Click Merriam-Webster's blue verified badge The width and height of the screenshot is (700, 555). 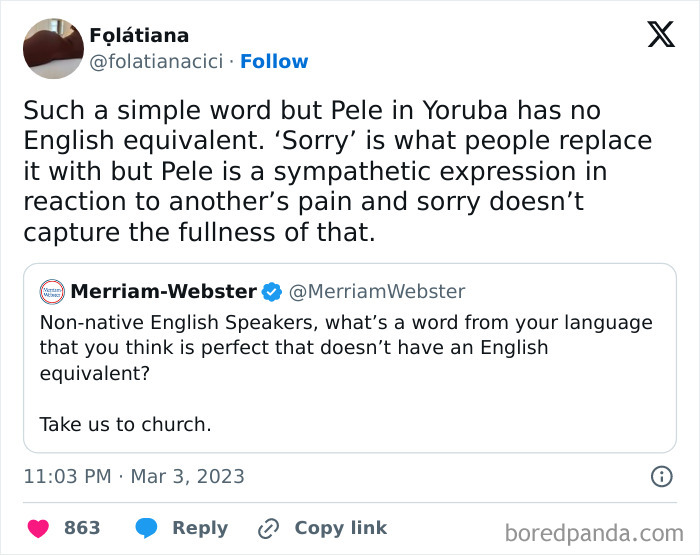coord(271,292)
